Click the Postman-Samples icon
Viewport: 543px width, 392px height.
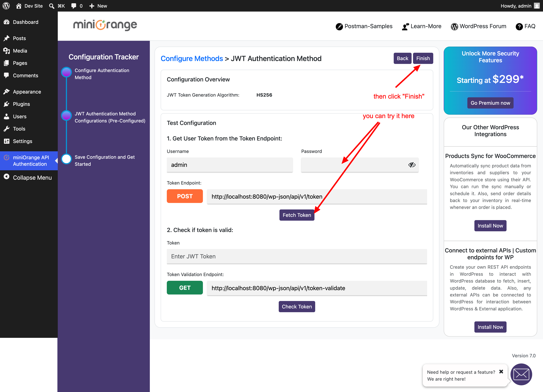tap(339, 27)
